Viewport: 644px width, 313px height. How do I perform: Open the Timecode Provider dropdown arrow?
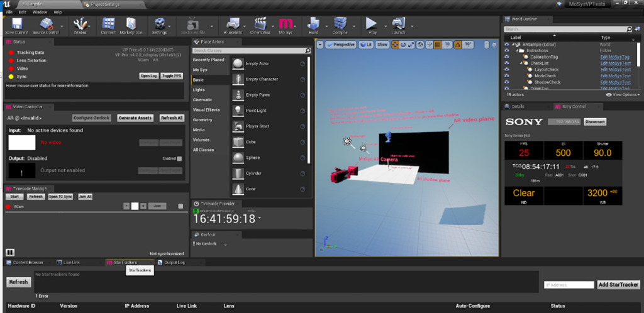click(x=260, y=219)
